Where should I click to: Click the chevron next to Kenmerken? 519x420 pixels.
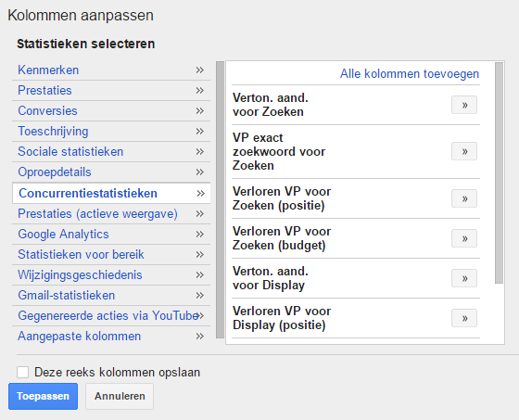[199, 70]
